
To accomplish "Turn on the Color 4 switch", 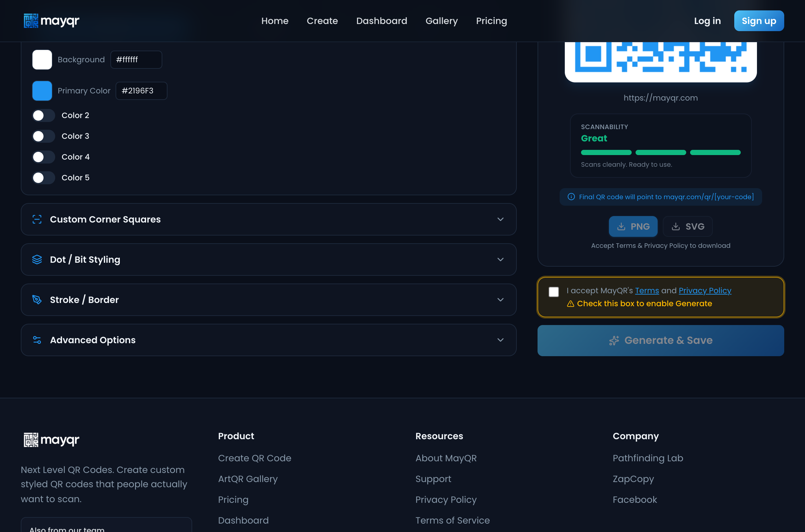I will click(43, 157).
